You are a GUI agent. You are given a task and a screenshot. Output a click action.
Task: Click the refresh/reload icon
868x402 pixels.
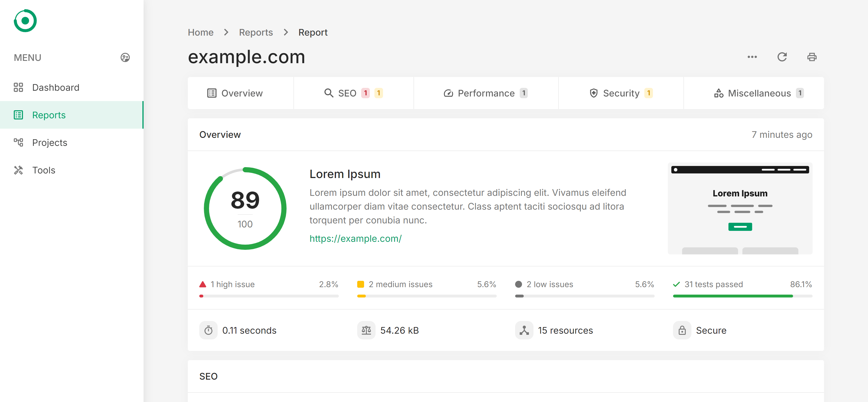[782, 57]
